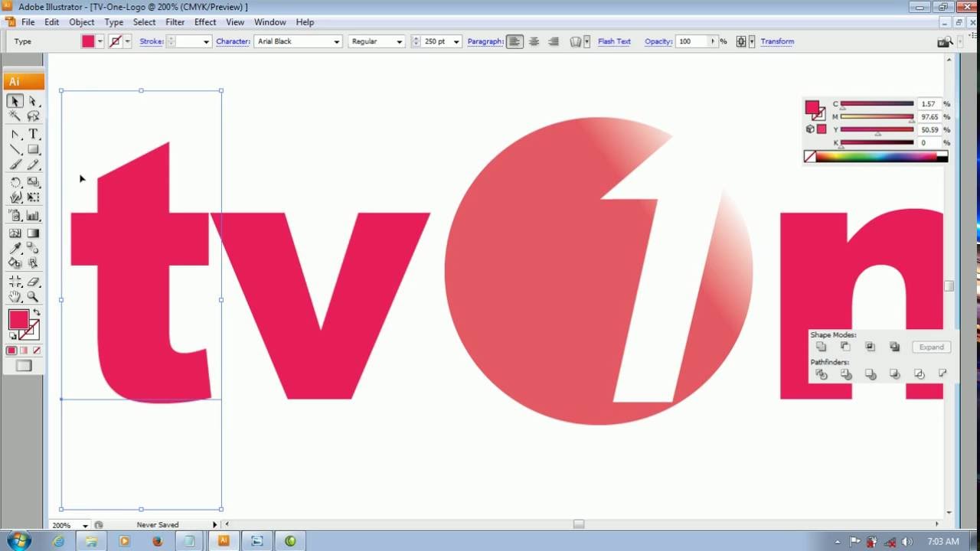
Task: Click the last Shape Modes icon (exclude overlapping)
Action: click(894, 347)
